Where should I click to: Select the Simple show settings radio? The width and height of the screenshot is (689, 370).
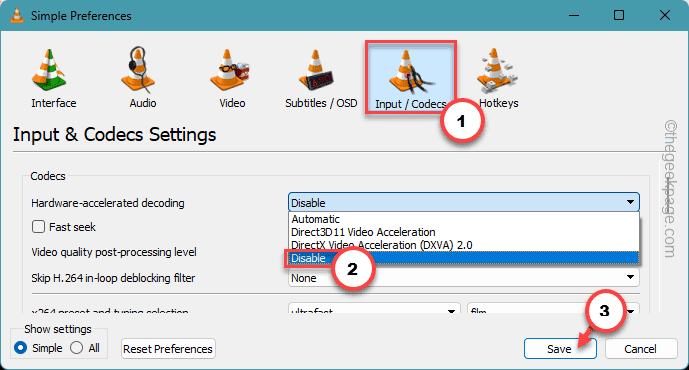coord(20,348)
